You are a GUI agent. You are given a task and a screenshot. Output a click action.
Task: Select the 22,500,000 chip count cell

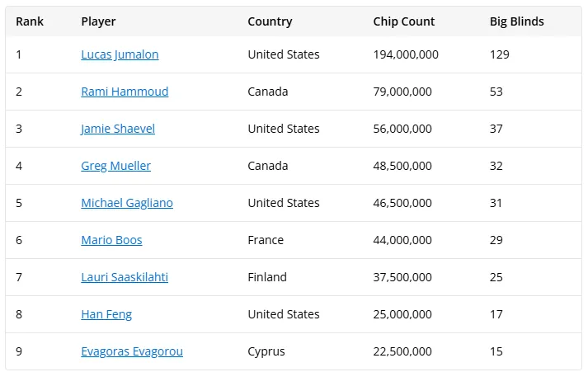(402, 351)
